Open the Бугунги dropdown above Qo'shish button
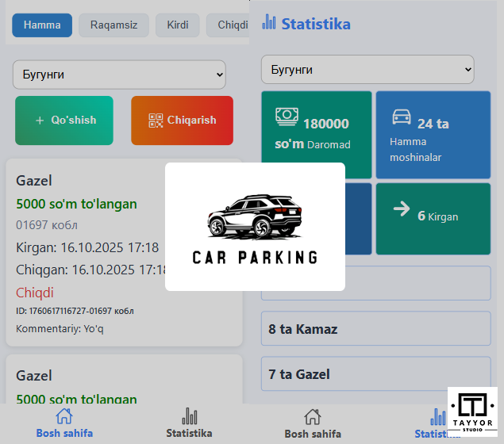Screen dimensions: 504x444 119,75
